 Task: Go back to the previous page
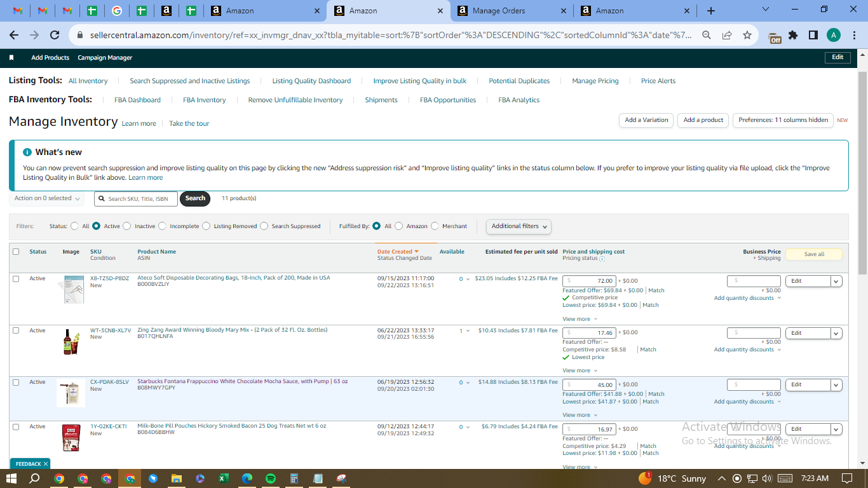tap(14, 36)
